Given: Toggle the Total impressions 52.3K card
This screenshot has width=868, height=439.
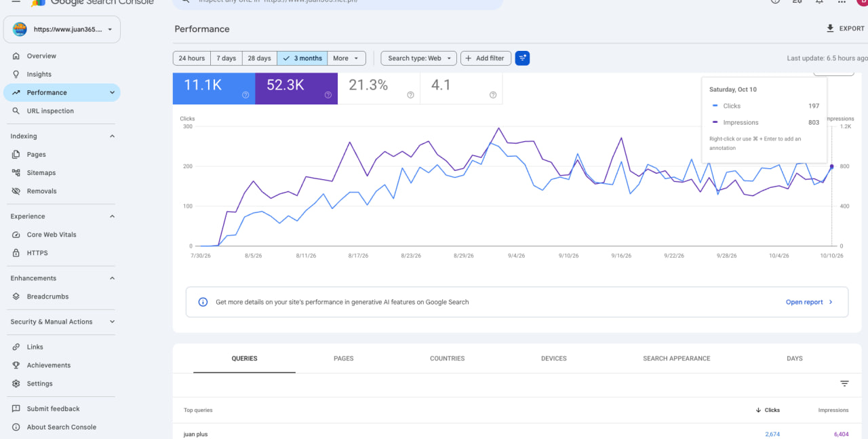Looking at the screenshot, I should pos(296,88).
